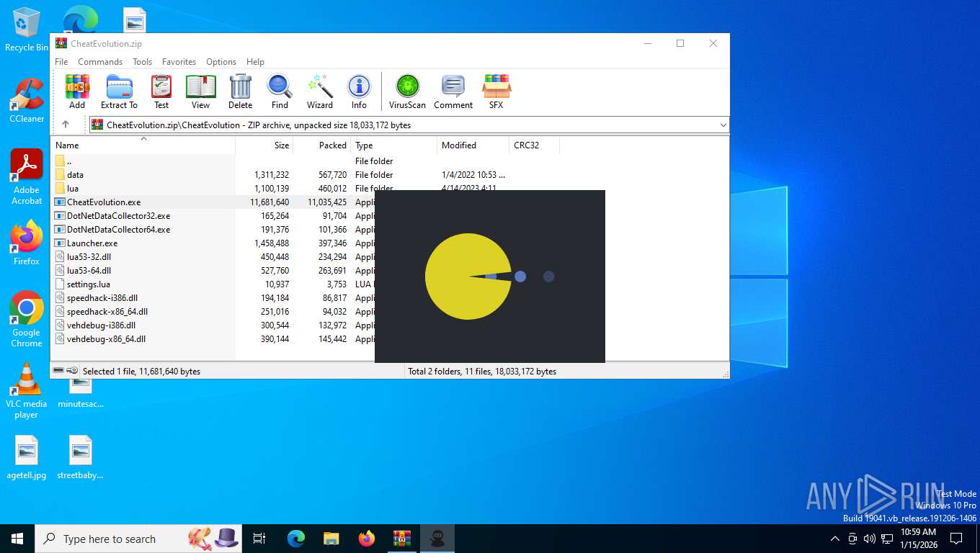The width and height of the screenshot is (980, 553).
Task: Switch to WinRAR taskbar button
Action: coord(401,539)
